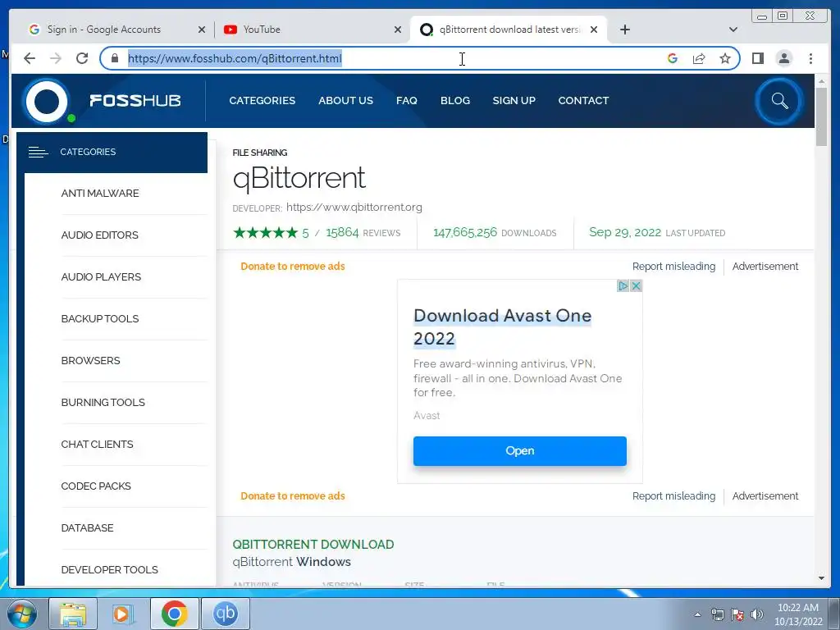Click the Download Avast One 2022 headline

pos(502,326)
